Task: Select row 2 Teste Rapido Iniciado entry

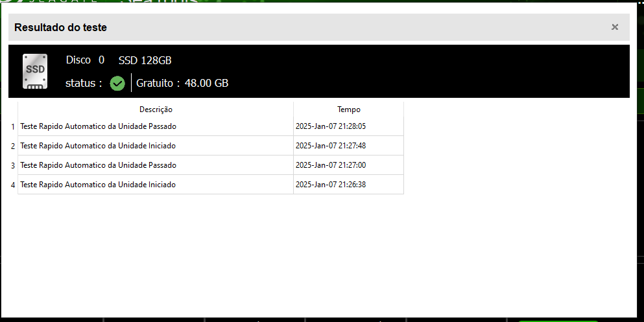Action: coord(156,146)
